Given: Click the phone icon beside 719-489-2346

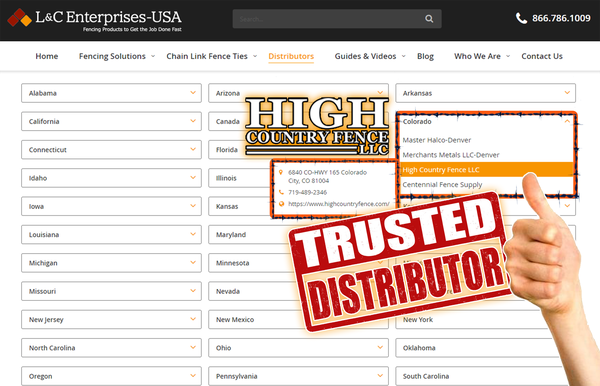Looking at the screenshot, I should (281, 192).
